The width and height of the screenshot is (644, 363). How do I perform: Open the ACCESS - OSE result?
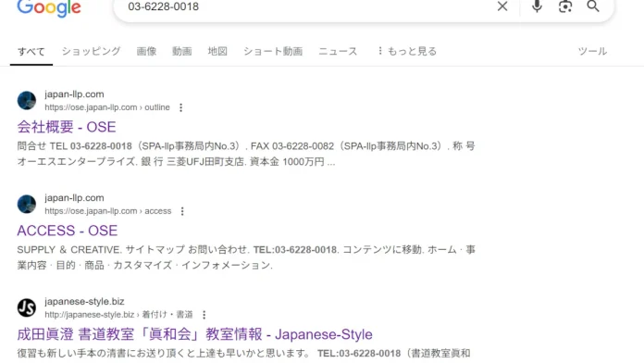[x=68, y=231]
